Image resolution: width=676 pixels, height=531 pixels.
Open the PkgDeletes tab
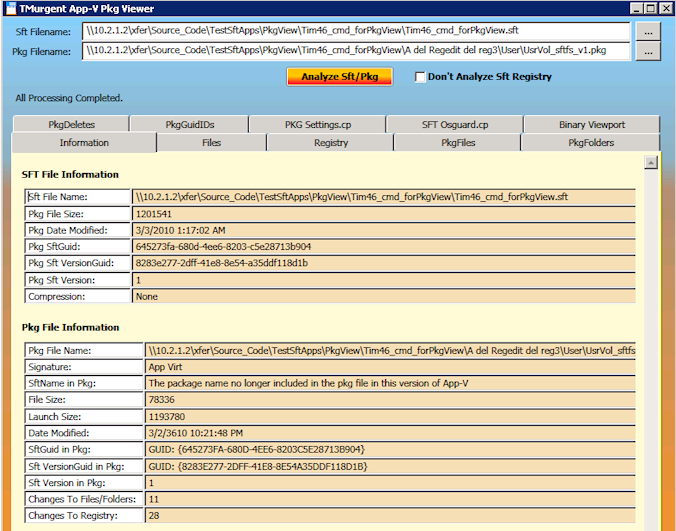[x=72, y=125]
